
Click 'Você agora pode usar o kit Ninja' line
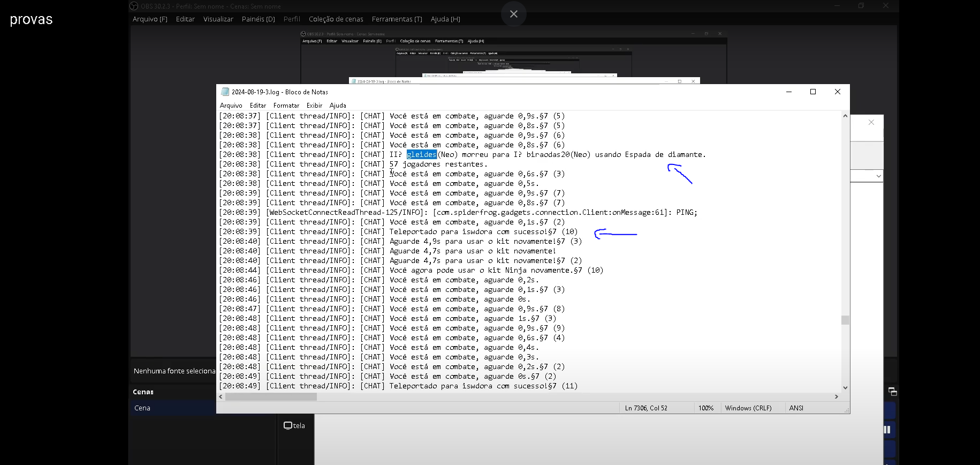[x=411, y=270]
